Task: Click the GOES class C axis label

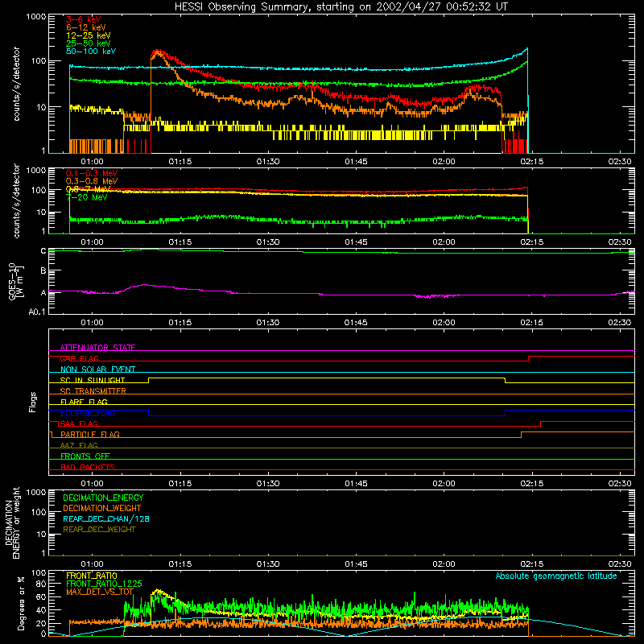Action: pyautogui.click(x=43, y=251)
